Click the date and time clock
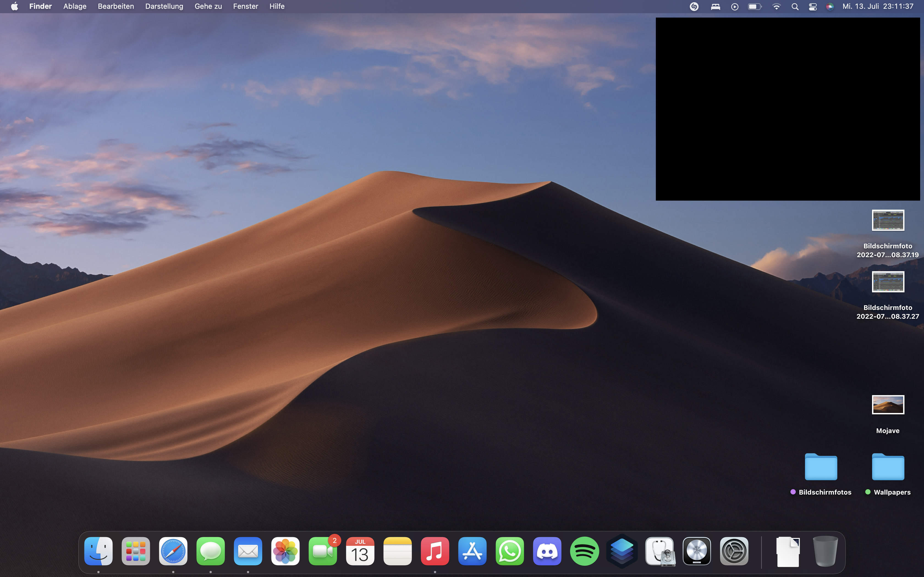 tap(878, 7)
